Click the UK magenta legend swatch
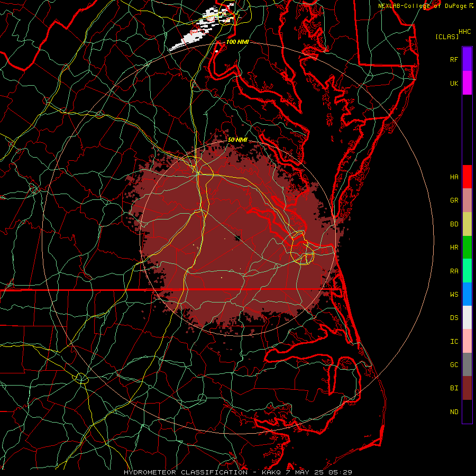Viewport: 476px width, 476px height. (x=467, y=83)
